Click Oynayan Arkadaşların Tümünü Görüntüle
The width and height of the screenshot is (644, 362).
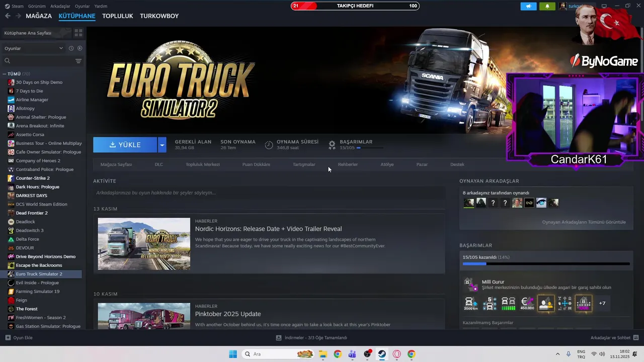click(x=584, y=222)
